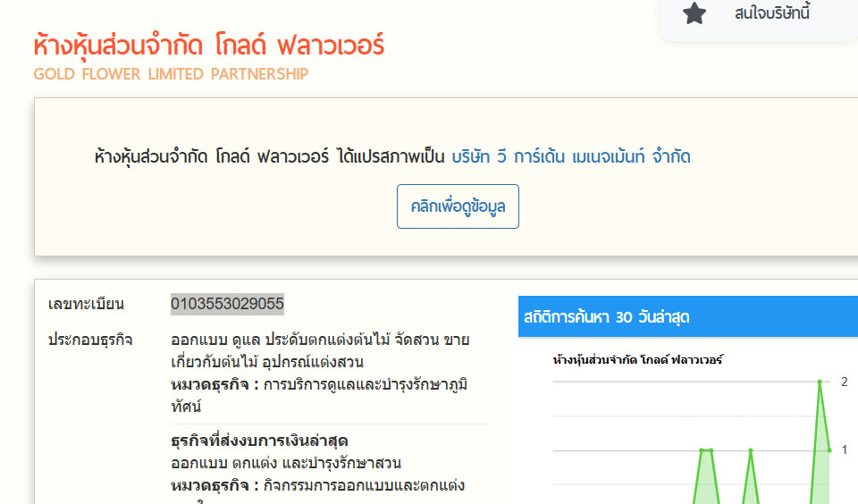Viewport: 858px width, 504px height.
Task: Click the 'เลขทะเบียน' field label
Action: (x=86, y=304)
